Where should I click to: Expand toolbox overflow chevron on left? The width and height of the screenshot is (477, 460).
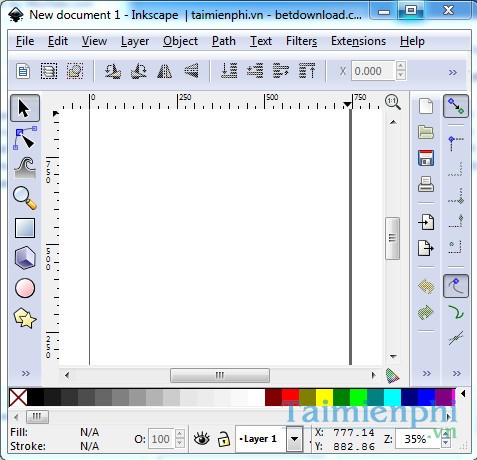tap(26, 373)
